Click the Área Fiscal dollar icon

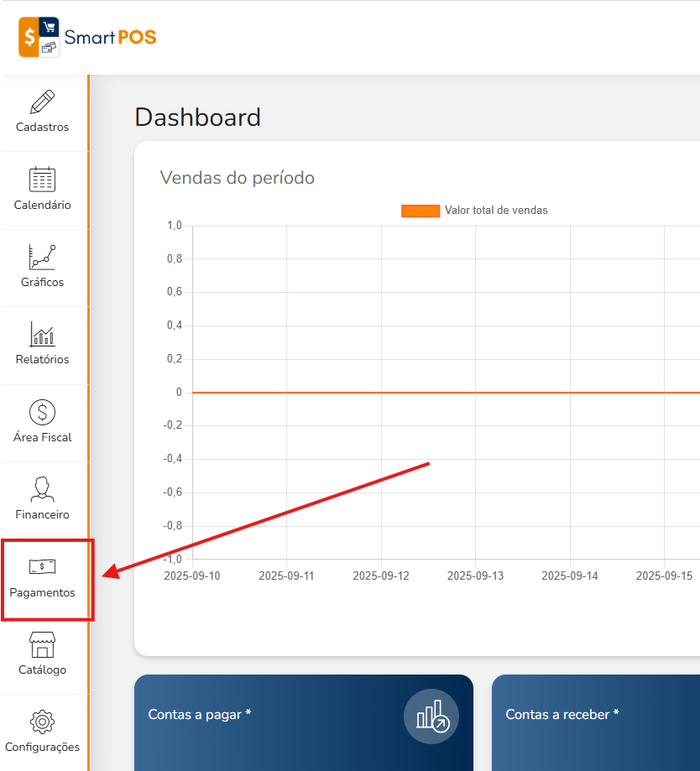[x=42, y=412]
